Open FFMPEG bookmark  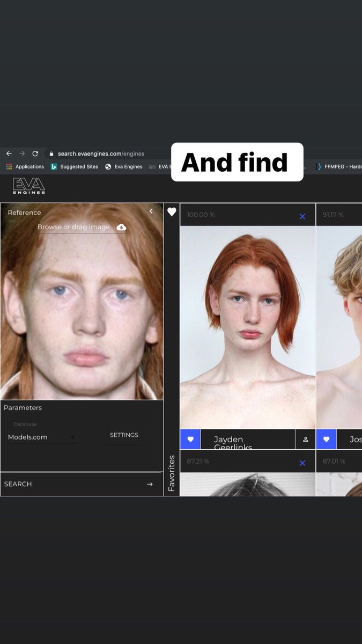coord(338,166)
